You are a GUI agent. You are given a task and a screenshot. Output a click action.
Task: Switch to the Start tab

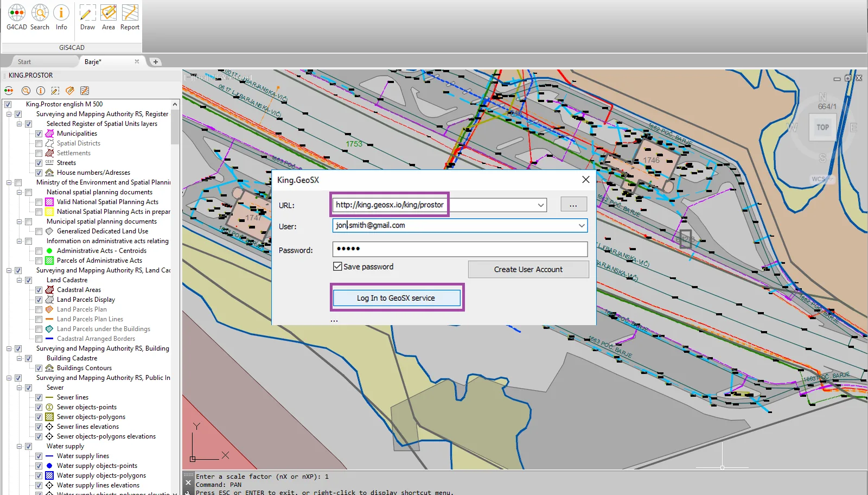[x=24, y=62]
